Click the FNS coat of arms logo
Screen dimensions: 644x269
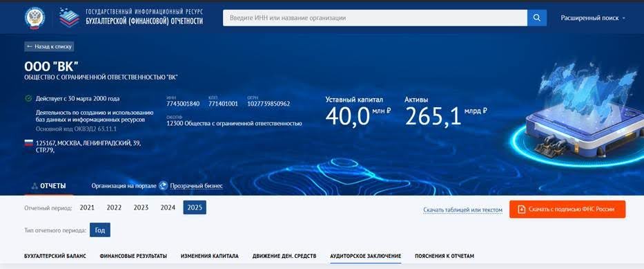pos(35,18)
